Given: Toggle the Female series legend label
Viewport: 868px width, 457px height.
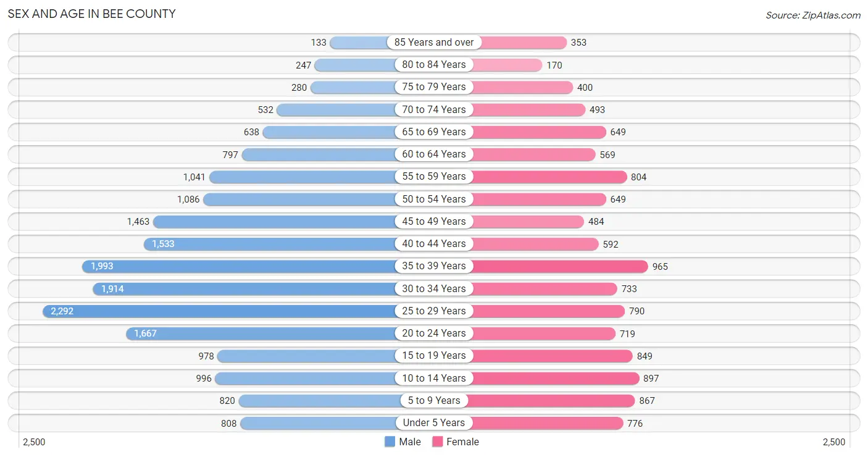Looking at the screenshot, I should (463, 442).
